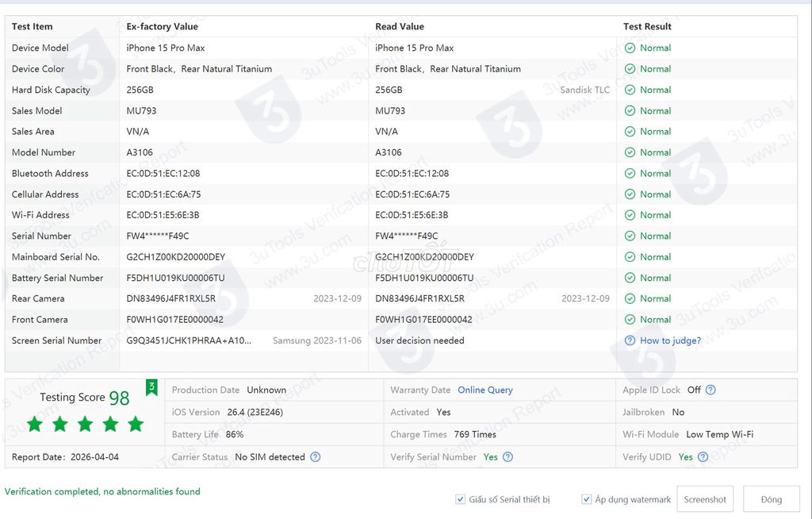Click the Battery Serial Number check icon
The image size is (812, 519).
(x=630, y=278)
